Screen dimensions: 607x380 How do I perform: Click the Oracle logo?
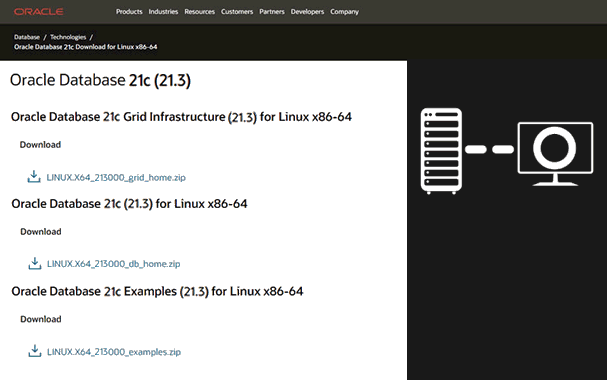pos(39,12)
